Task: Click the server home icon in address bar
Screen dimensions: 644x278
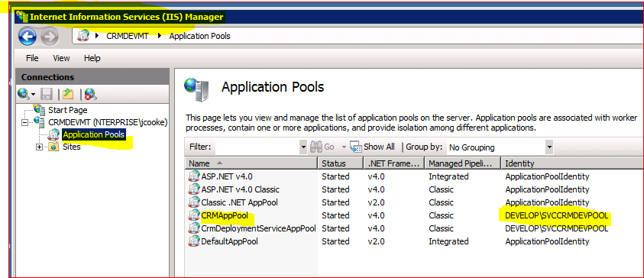Action: coord(83,36)
